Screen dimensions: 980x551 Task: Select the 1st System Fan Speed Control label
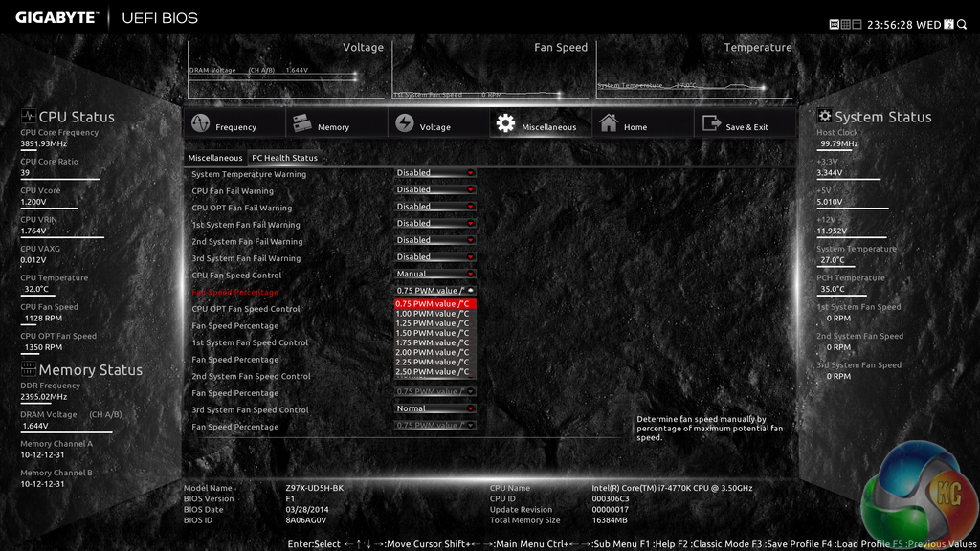[x=250, y=343]
